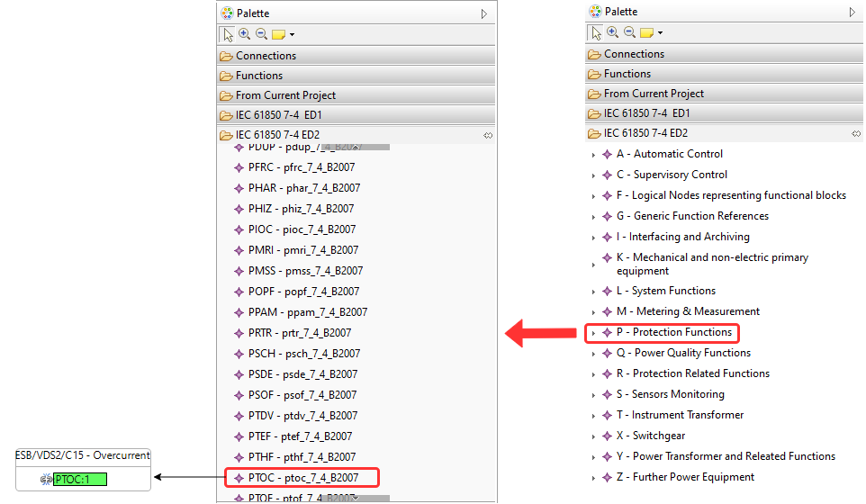Expand the P - Protection Functions arrow
Image resolution: width=866 pixels, height=504 pixels.
click(593, 333)
